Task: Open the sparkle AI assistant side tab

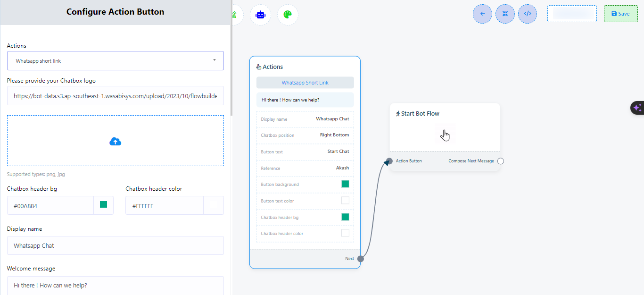Action: 637,108
